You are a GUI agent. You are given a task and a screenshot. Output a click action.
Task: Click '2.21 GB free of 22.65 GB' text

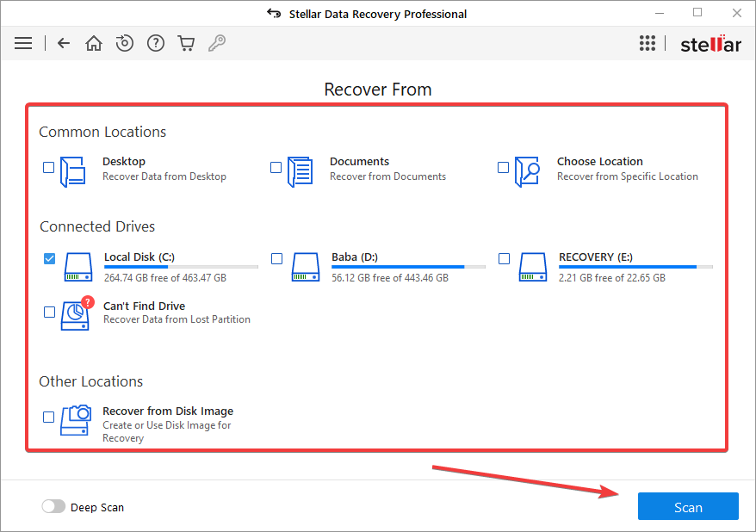tap(612, 278)
